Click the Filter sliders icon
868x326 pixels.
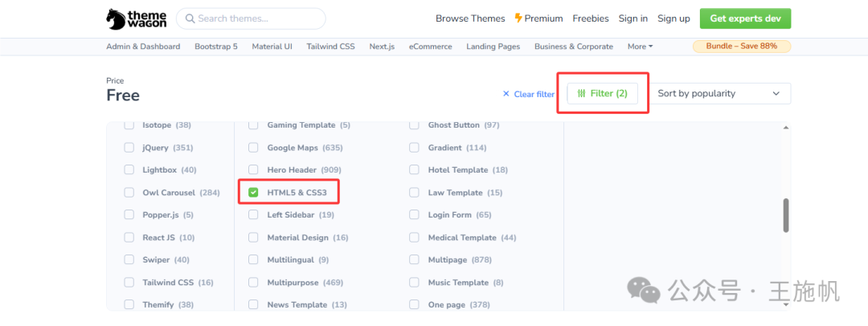click(x=581, y=93)
